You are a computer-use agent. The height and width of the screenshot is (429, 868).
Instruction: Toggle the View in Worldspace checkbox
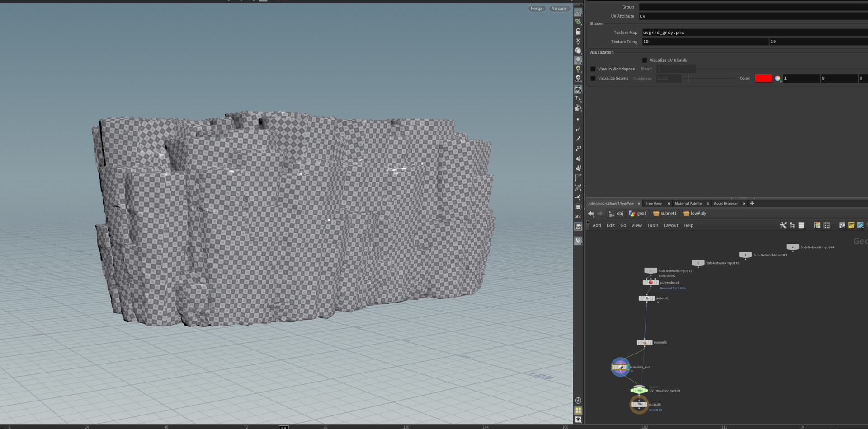pyautogui.click(x=593, y=69)
